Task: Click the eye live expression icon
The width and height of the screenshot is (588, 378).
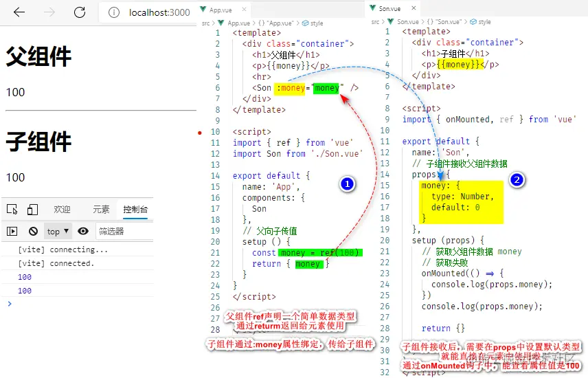Action: [x=83, y=231]
